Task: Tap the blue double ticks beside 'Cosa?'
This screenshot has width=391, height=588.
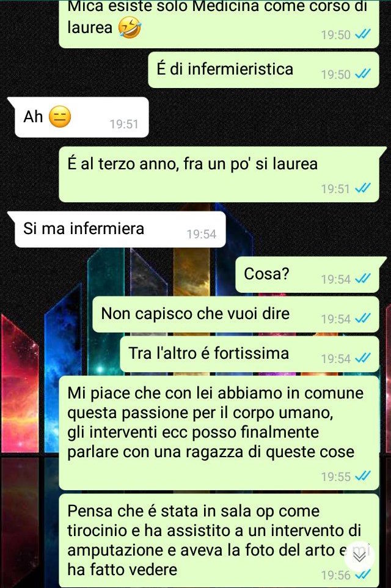Action: pos(362,279)
